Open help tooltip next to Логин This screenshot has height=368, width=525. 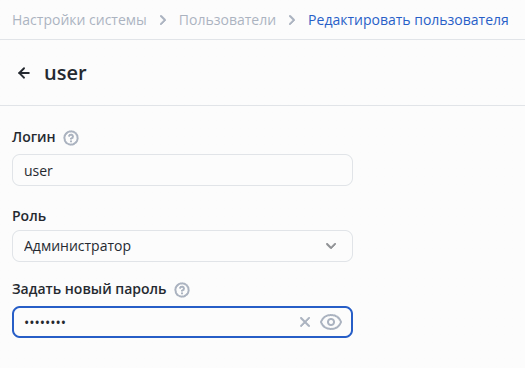coord(71,138)
